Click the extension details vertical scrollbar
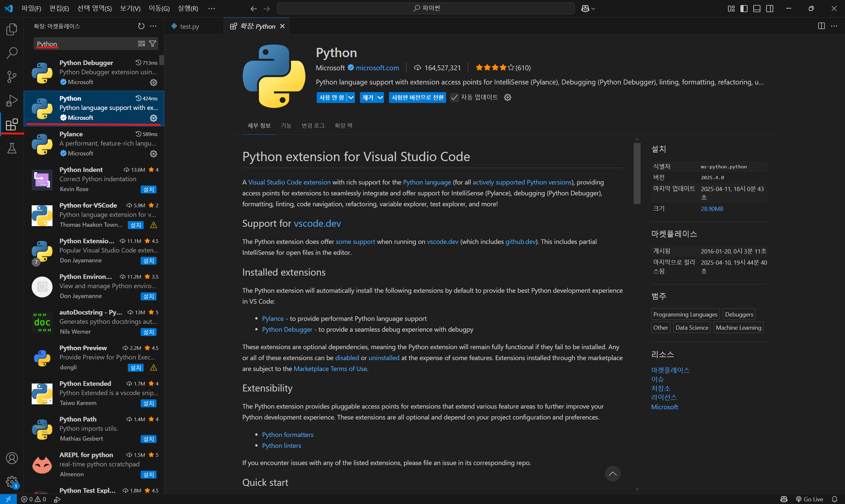The width and height of the screenshot is (845, 504). coord(637,173)
